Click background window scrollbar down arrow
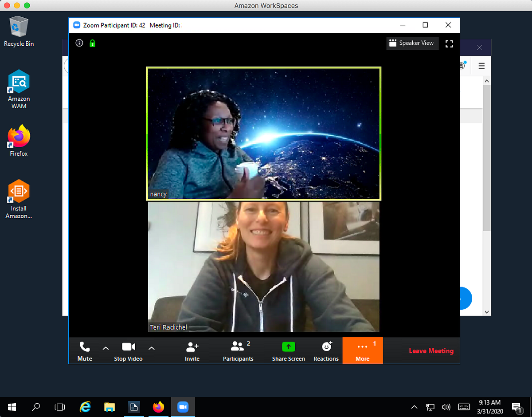Screen dimensions: 532x417 (x=487, y=312)
